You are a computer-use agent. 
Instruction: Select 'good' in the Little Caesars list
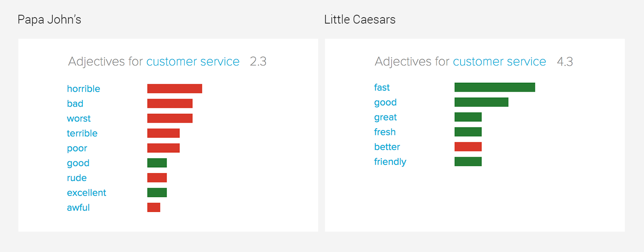[x=385, y=102]
